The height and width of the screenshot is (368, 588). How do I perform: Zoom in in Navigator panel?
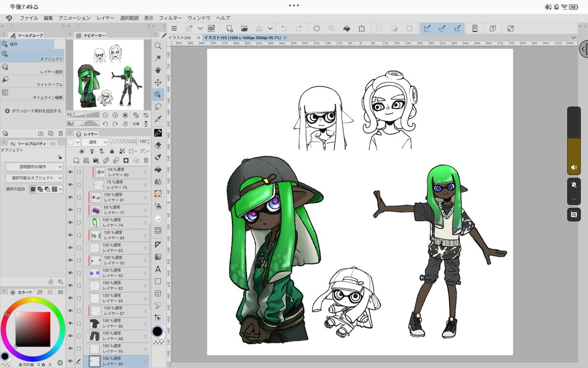pos(115,115)
